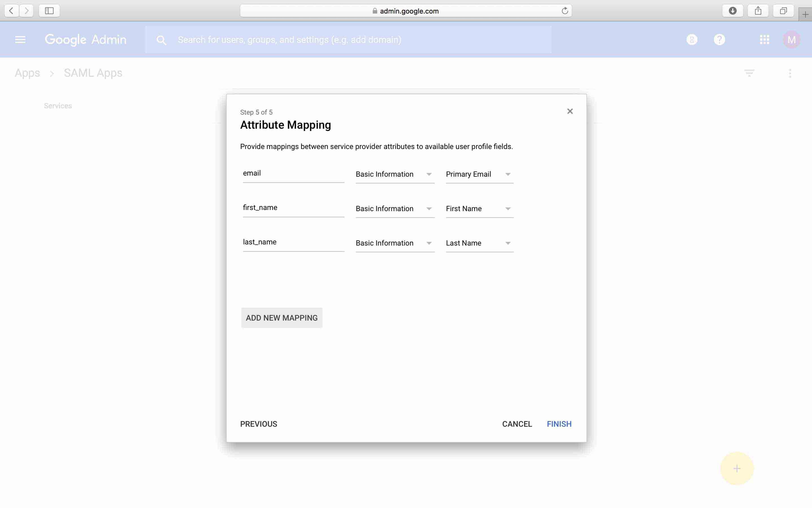Close the Attribute Mapping dialog with X
The height and width of the screenshot is (508, 812).
point(570,111)
